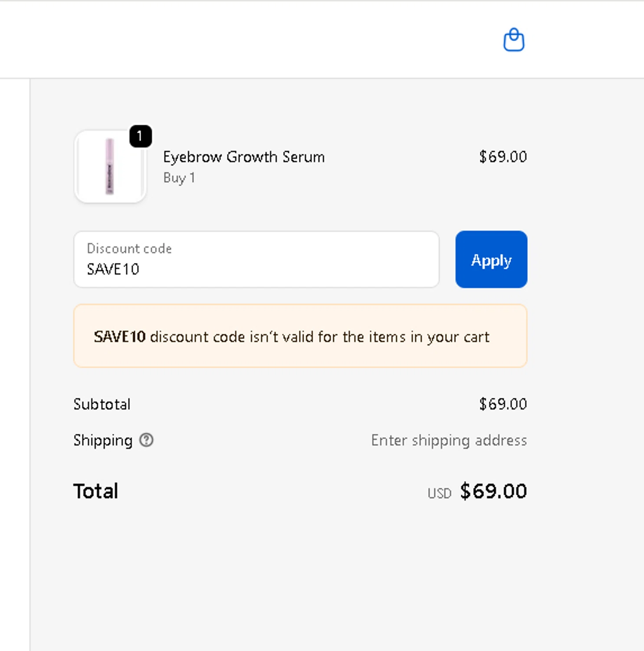Click the Shipping label
644x651 pixels.
[103, 440]
